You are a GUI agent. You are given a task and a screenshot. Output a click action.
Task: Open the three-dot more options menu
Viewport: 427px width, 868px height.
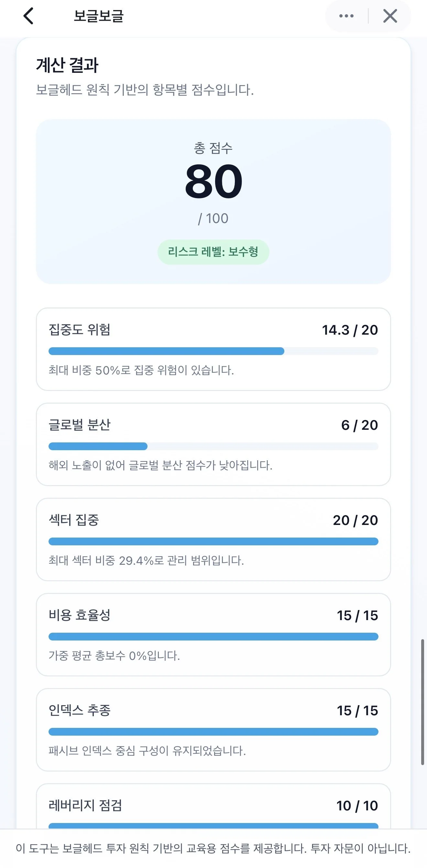point(346,16)
